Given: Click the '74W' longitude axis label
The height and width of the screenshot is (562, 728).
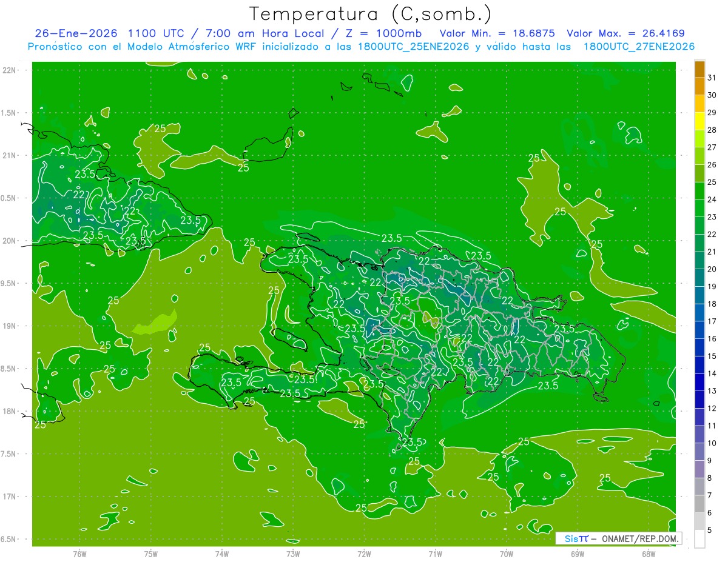Looking at the screenshot, I should pos(222,554).
